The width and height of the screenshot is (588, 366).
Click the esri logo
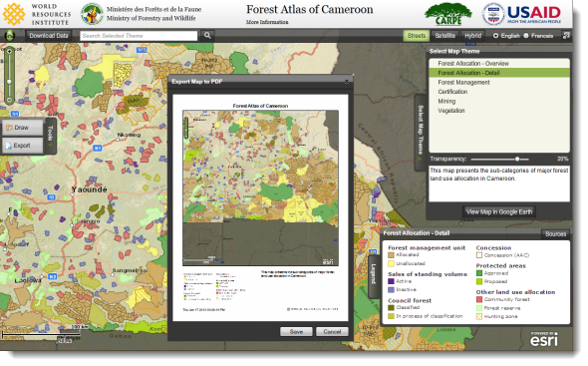[x=544, y=339]
